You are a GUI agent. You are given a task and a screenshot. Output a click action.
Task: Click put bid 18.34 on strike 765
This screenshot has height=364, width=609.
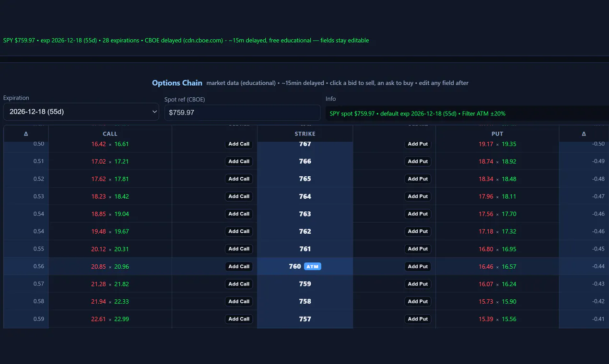(x=486, y=179)
